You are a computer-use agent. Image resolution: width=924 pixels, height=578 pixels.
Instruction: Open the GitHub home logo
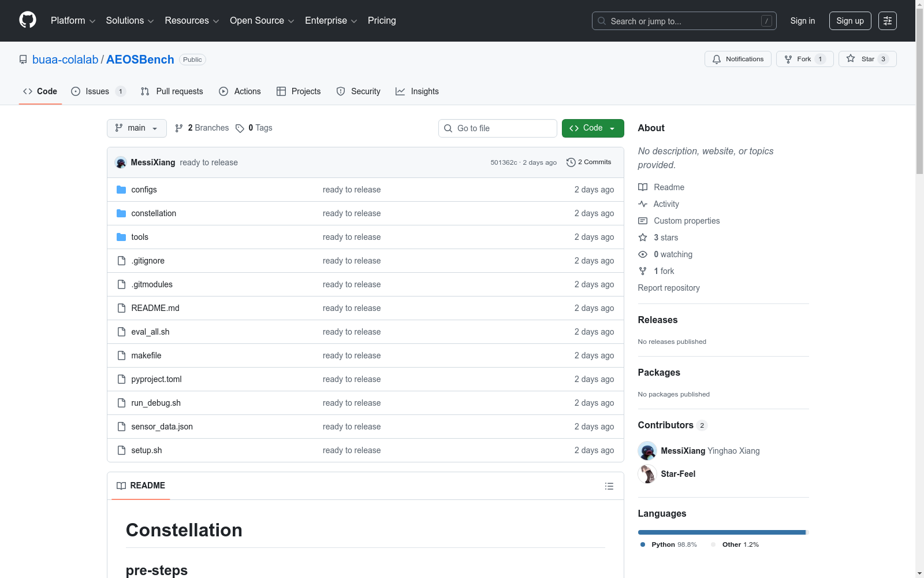point(28,20)
